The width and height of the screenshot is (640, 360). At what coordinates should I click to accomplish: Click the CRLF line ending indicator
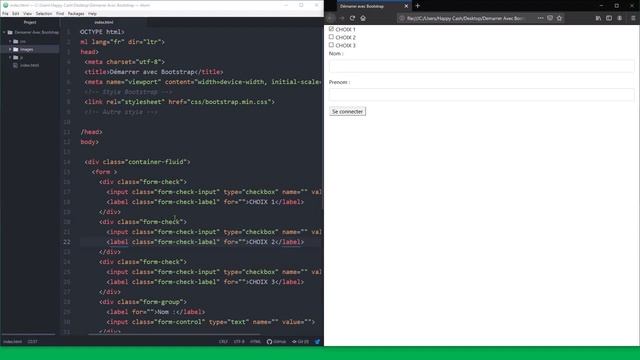223,342
